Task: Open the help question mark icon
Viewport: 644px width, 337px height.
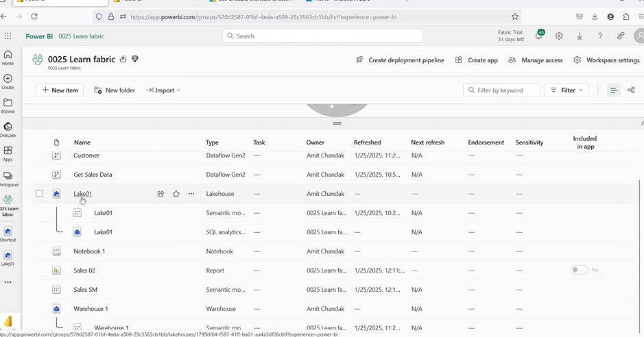Action: coord(600,36)
